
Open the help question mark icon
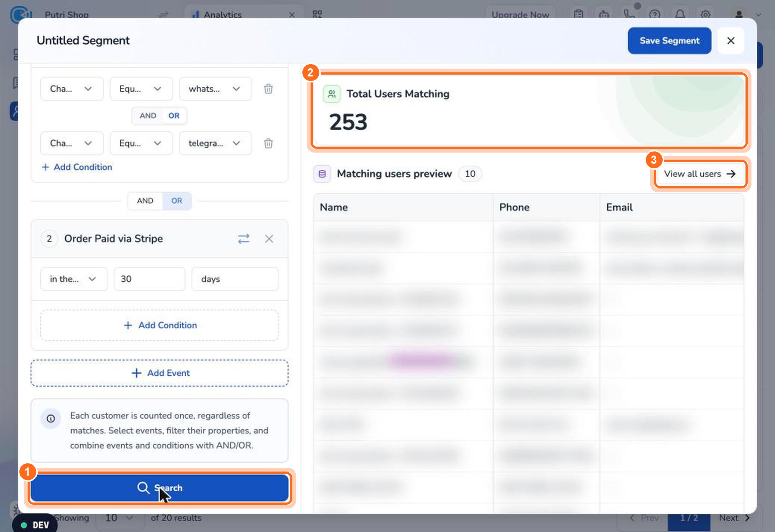click(x=654, y=15)
